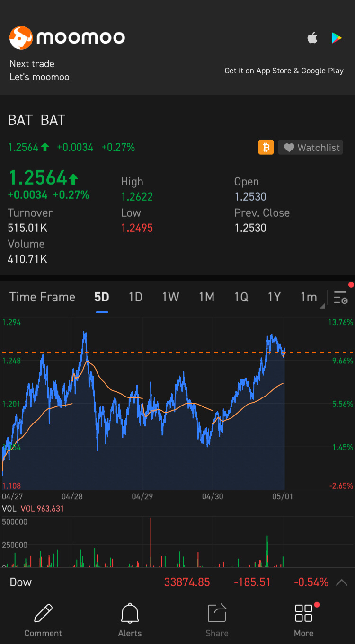
Task: Switch to the 1Q time frame
Action: (x=241, y=297)
